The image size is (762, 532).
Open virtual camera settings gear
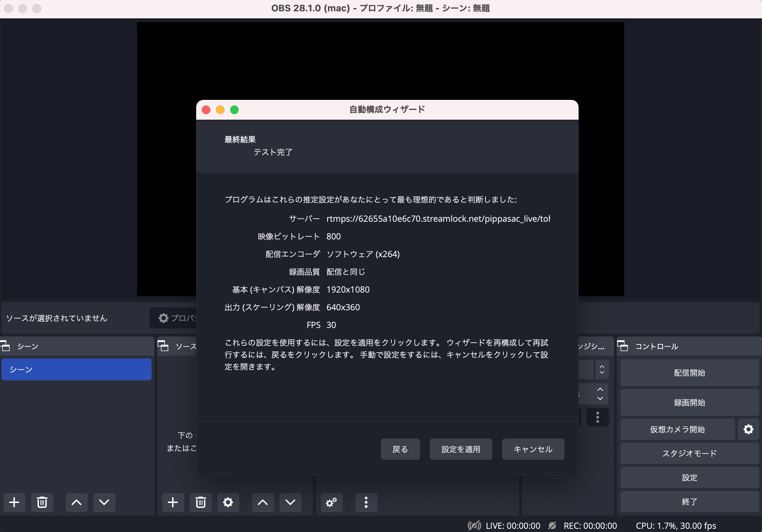point(748,429)
